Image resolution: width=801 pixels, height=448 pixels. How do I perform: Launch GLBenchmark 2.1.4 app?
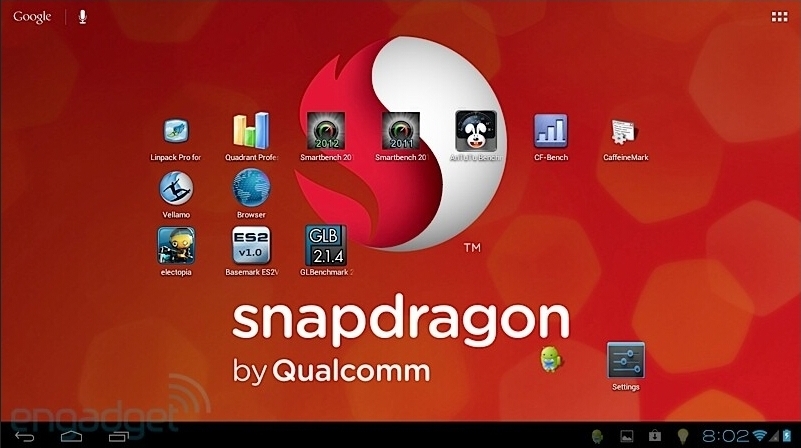click(x=326, y=246)
